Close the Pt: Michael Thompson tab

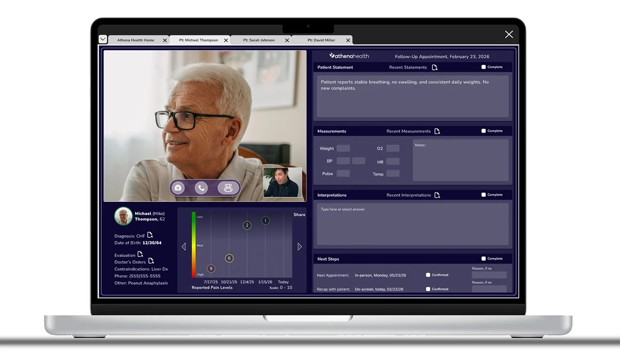[x=226, y=40]
